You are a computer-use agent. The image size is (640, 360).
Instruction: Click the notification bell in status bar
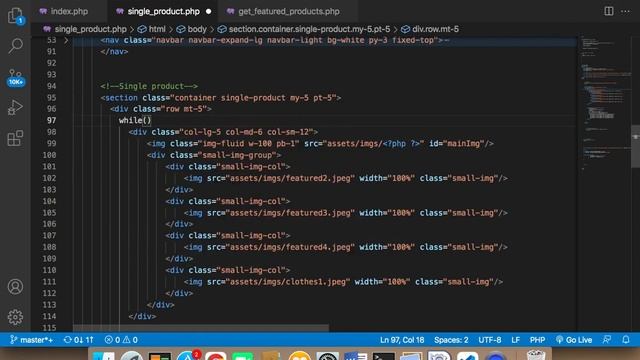[626, 340]
